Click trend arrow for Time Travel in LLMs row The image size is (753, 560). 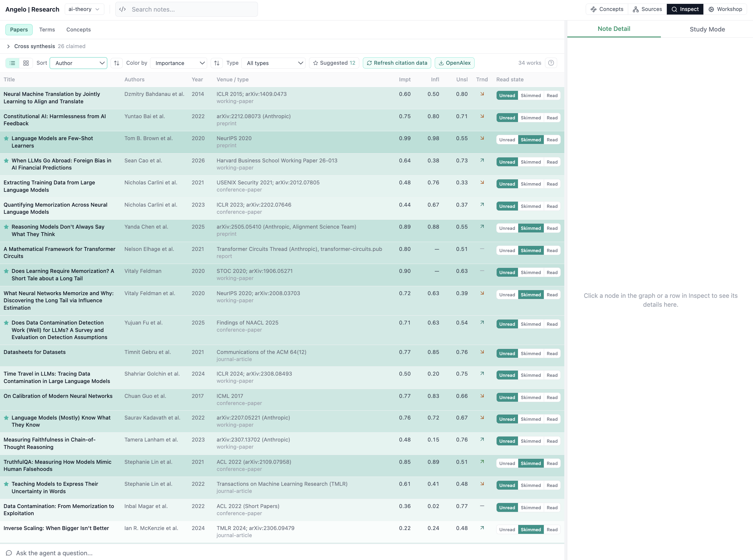coord(482,374)
